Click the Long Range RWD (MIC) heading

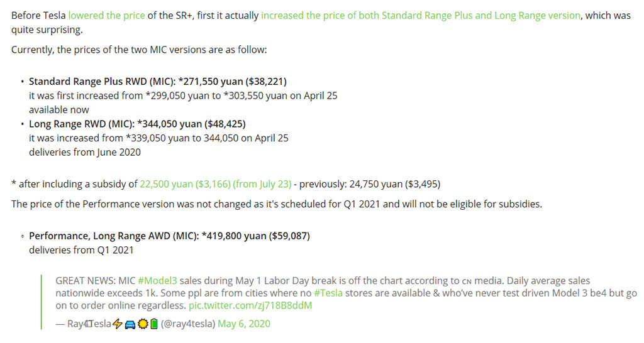pyautogui.click(x=137, y=124)
